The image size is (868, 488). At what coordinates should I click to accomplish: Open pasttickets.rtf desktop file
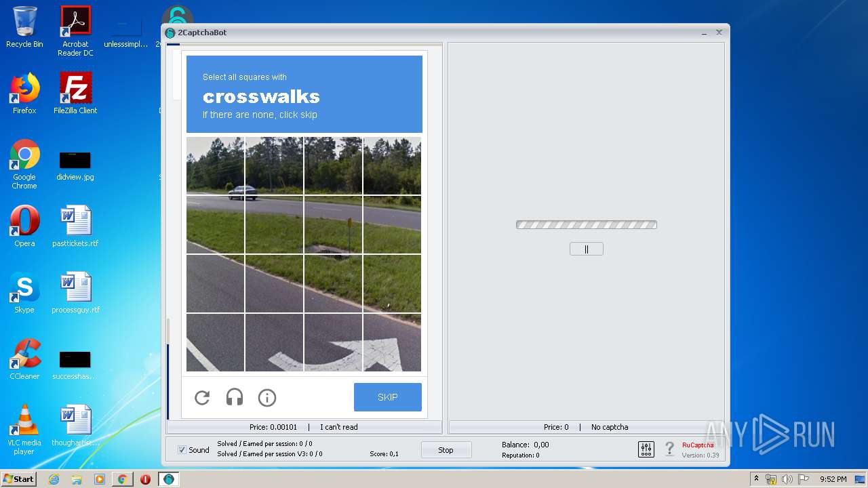(x=75, y=226)
